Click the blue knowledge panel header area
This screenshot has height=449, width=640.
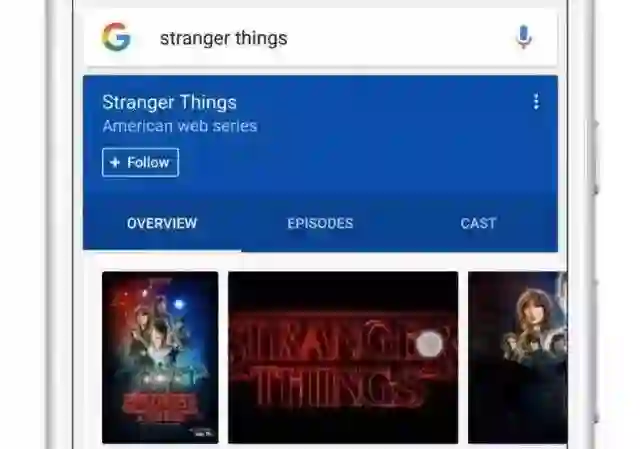tap(320, 163)
